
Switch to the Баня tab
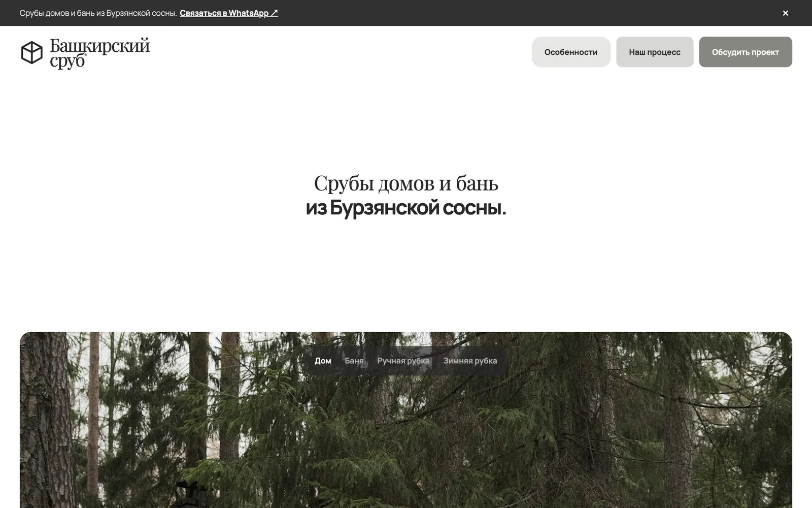[x=354, y=361]
